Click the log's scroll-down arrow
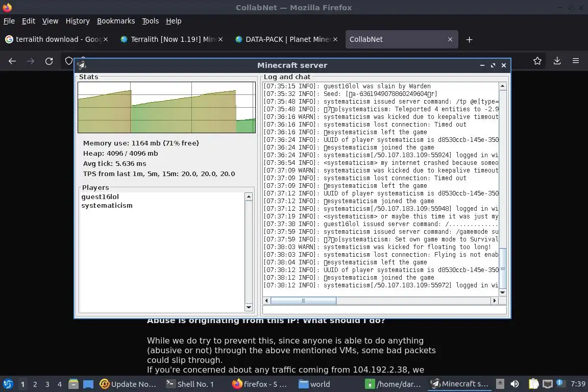The height and width of the screenshot is (392, 588). coord(502,292)
